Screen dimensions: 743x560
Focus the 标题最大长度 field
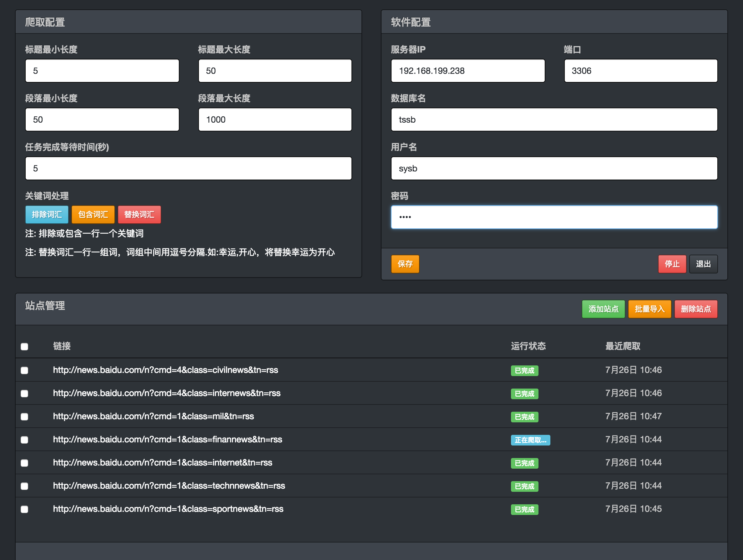pos(275,71)
